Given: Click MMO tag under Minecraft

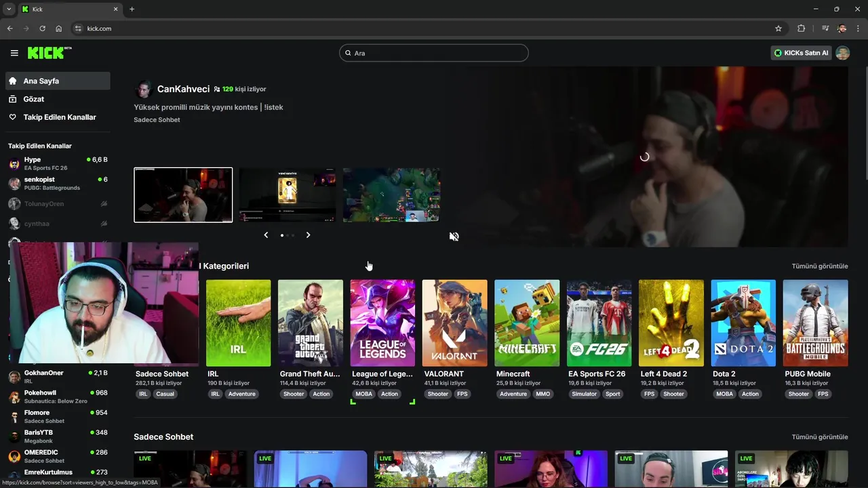Looking at the screenshot, I should pyautogui.click(x=543, y=394).
